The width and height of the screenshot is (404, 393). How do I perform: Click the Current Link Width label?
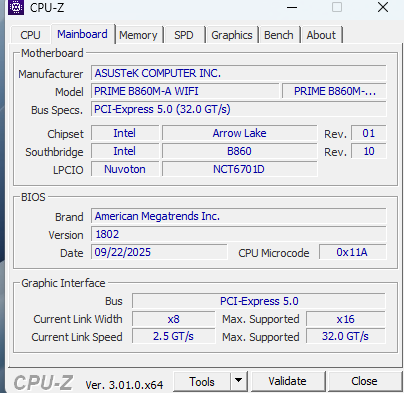pyautogui.click(x=78, y=319)
